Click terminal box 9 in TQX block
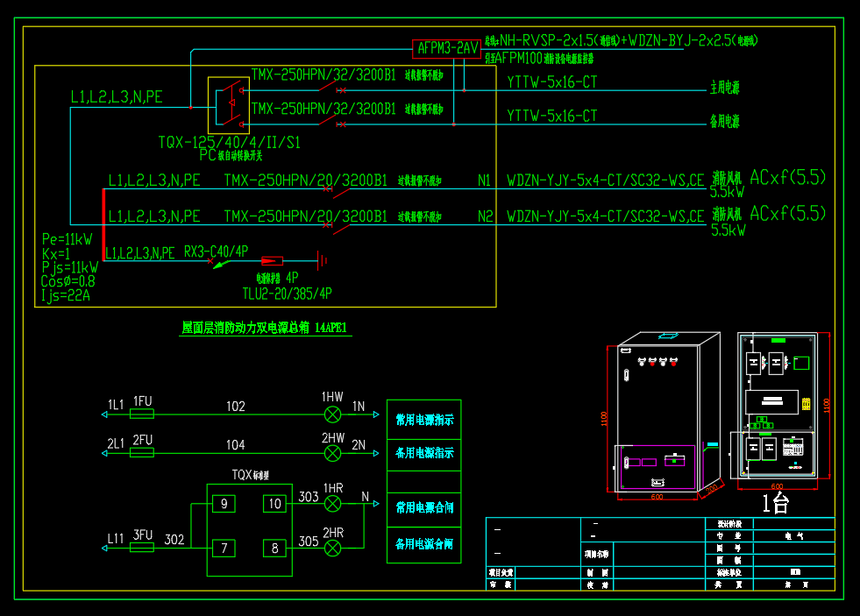Viewport: 860px width, 616px height. pos(224,504)
